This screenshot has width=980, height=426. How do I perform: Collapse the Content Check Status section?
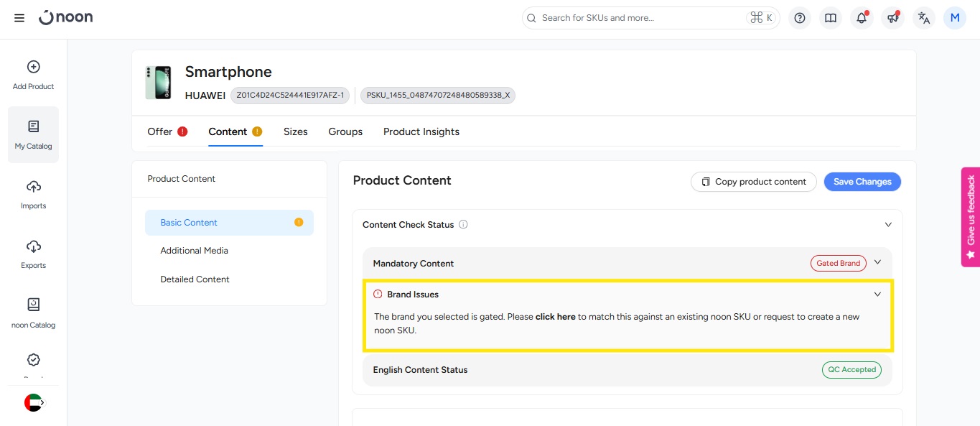888,225
